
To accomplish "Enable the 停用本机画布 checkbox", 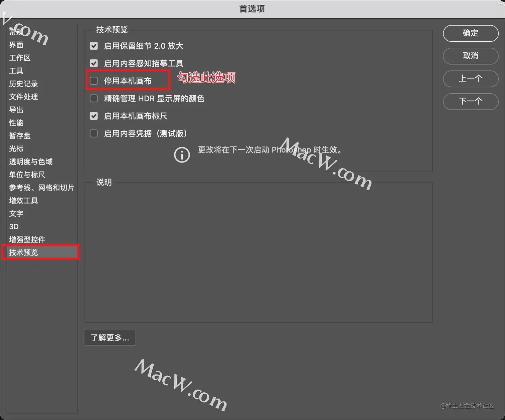I will point(94,81).
